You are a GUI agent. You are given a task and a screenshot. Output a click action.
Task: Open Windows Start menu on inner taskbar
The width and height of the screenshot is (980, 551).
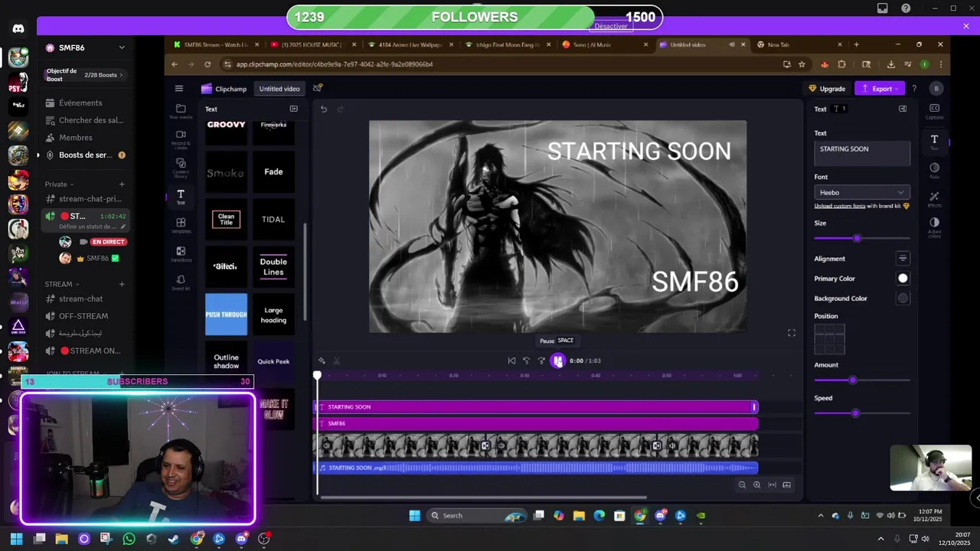[x=414, y=515]
